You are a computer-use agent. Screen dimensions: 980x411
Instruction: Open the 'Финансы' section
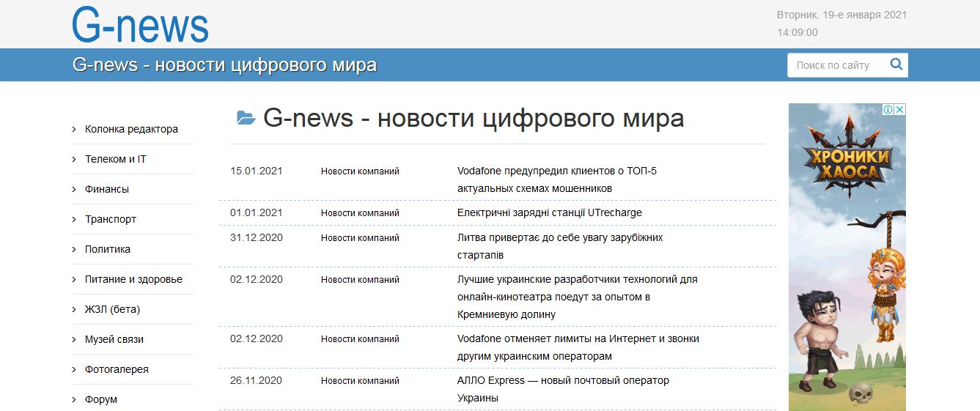pos(107,189)
